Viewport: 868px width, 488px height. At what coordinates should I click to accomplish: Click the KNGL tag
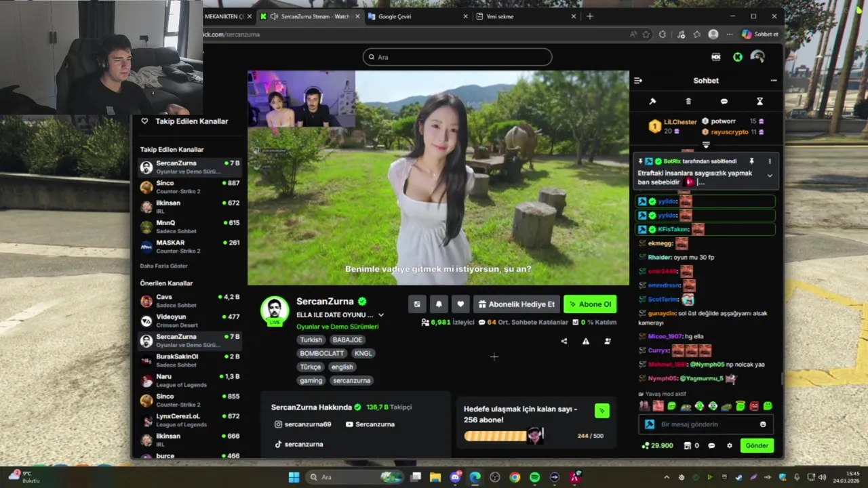(363, 353)
